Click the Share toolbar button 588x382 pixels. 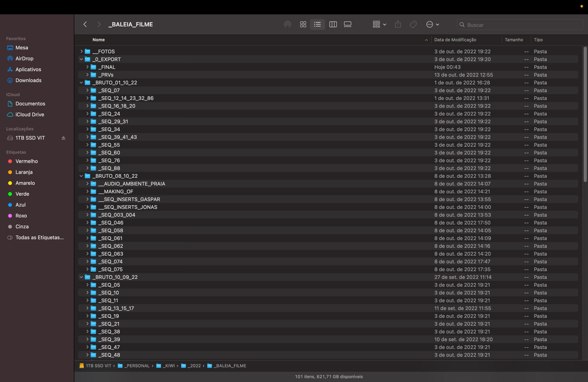398,24
